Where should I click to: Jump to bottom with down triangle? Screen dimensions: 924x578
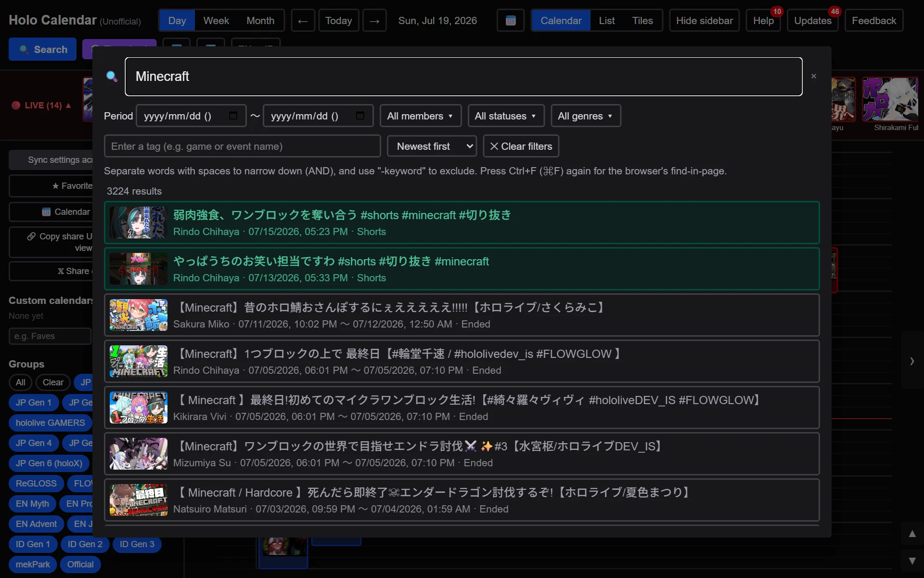point(912,561)
